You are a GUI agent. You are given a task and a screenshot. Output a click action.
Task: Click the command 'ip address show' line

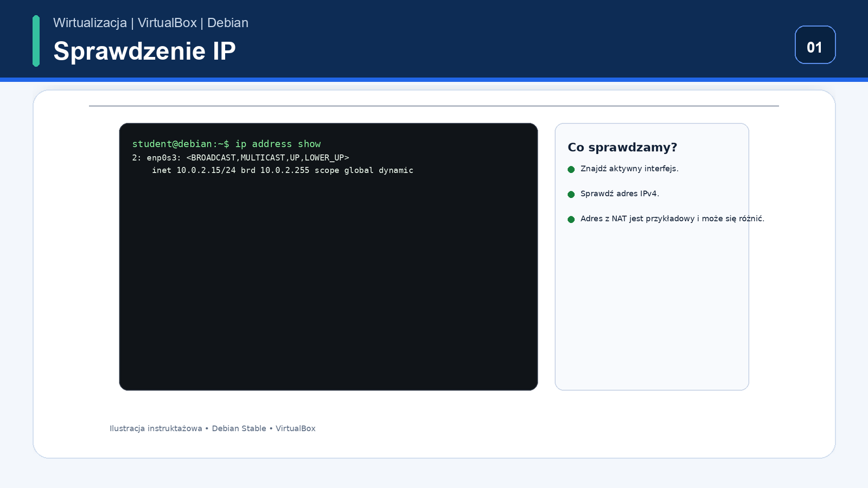226,144
